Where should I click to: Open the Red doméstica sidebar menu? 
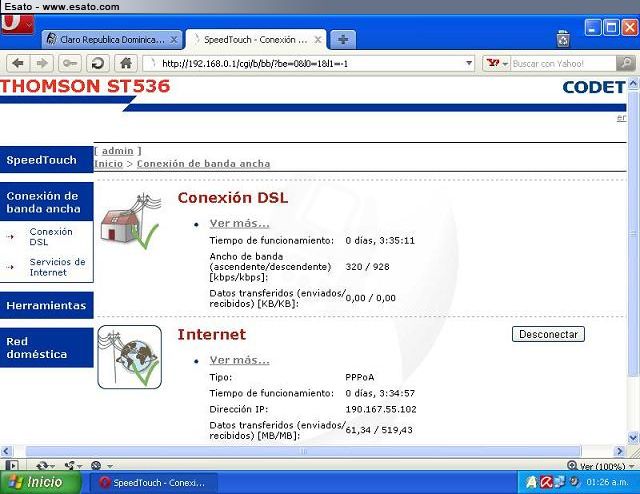point(47,347)
